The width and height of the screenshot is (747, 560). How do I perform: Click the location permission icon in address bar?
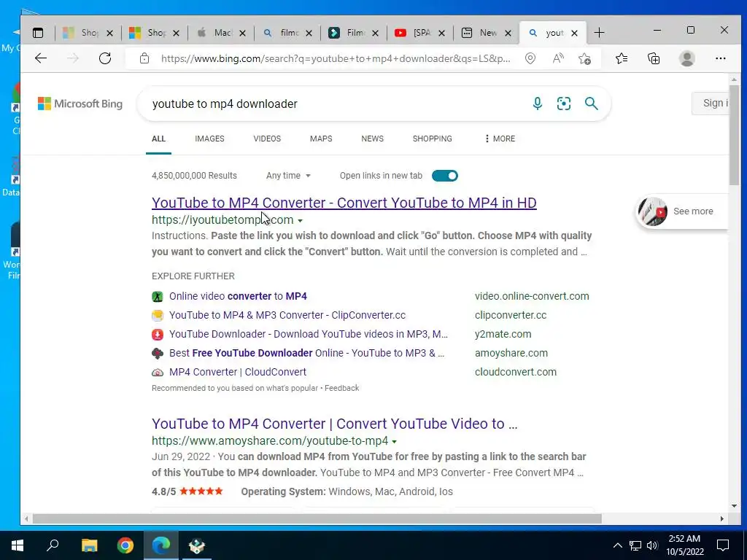530,58
